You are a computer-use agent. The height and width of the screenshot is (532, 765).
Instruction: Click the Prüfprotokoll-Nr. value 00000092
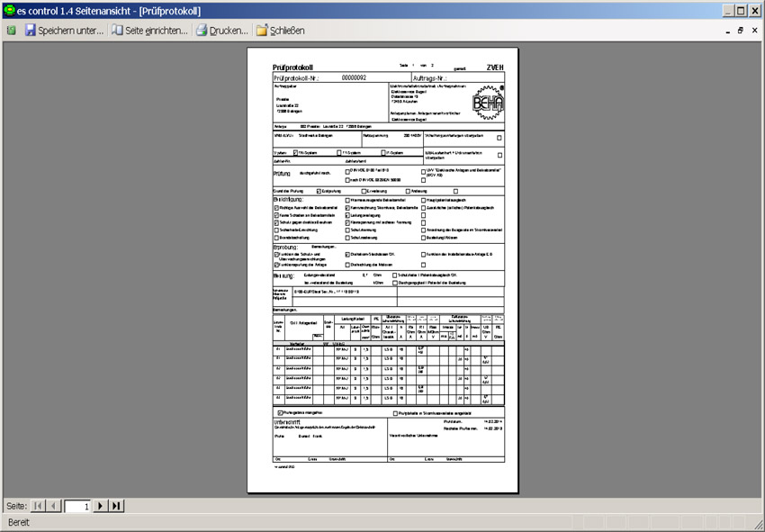click(x=354, y=78)
